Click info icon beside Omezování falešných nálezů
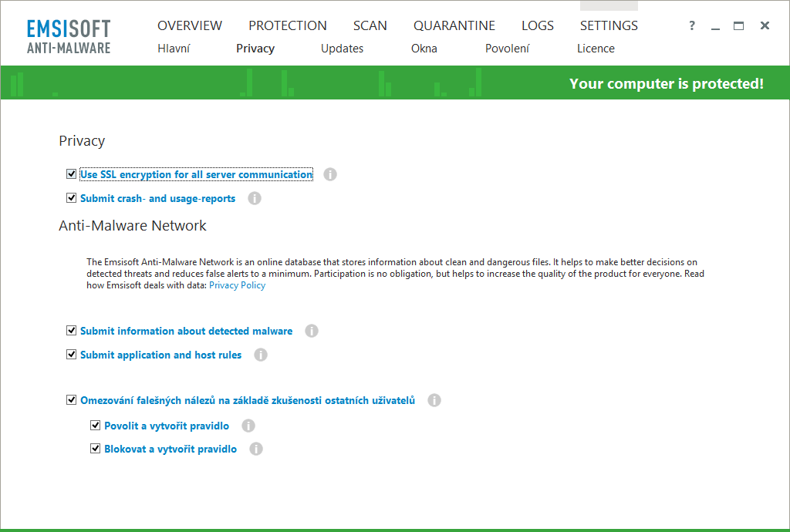Screen dimensions: 790x532 click(x=434, y=400)
